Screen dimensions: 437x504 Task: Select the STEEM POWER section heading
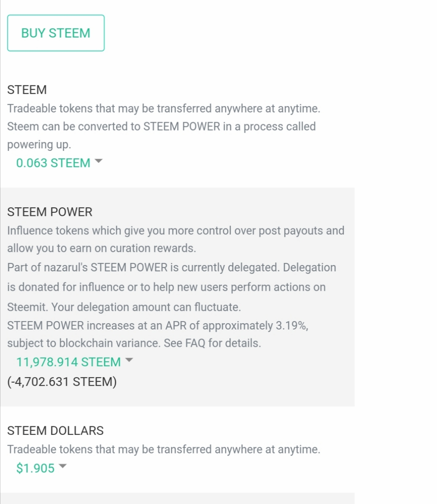point(50,212)
